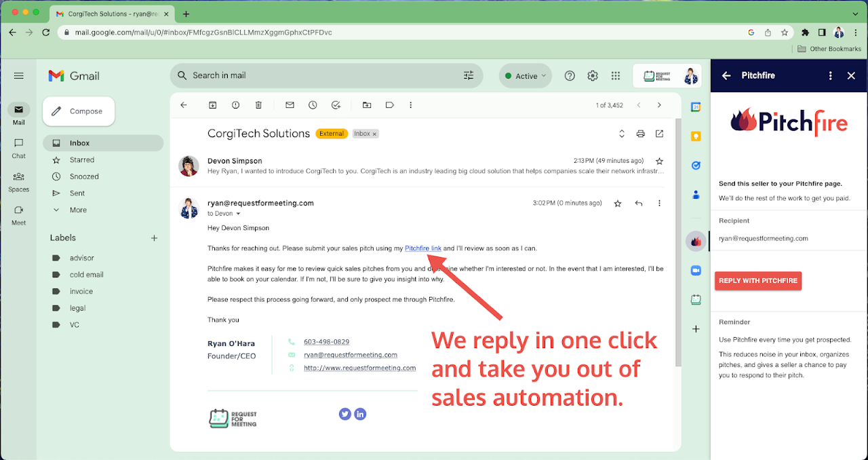Open the Gmail main menu hamburger icon
The image size is (868, 460).
pos(19,76)
